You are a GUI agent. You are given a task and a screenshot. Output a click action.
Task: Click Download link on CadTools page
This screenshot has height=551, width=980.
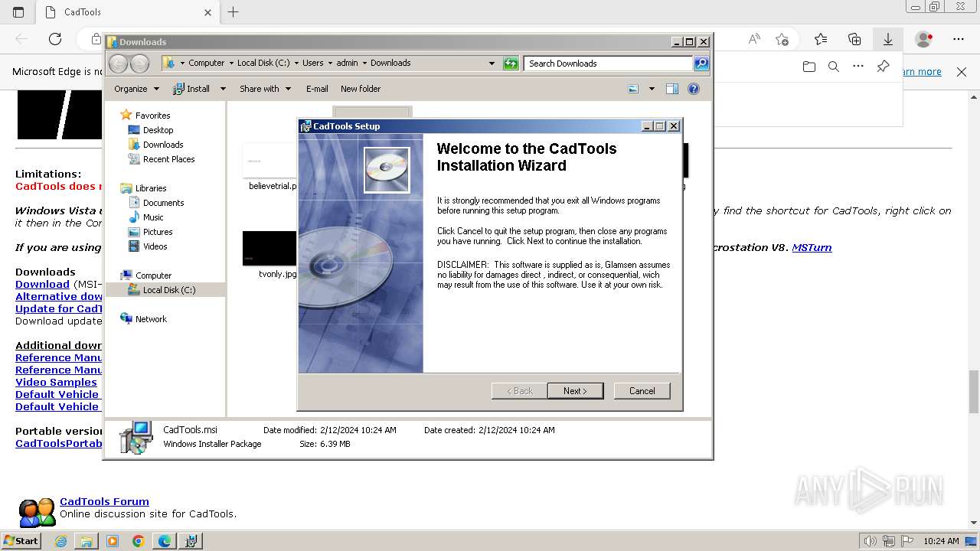coord(42,284)
